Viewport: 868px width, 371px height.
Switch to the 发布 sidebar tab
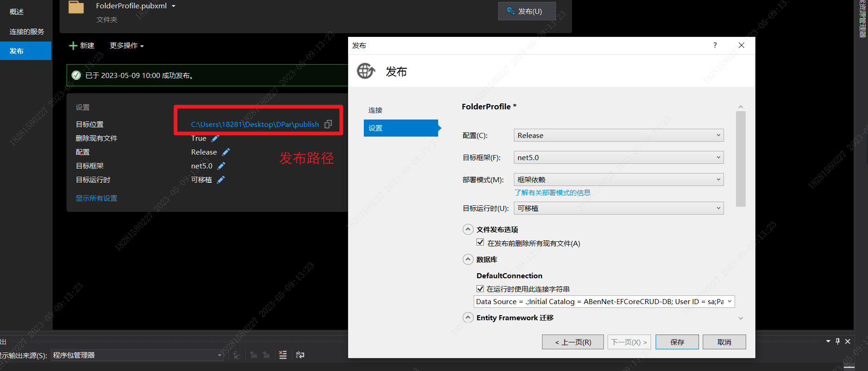click(x=25, y=51)
